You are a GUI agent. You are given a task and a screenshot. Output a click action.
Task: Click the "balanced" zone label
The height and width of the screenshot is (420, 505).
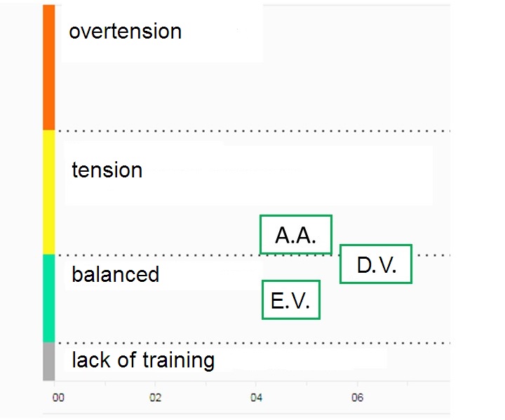115,274
